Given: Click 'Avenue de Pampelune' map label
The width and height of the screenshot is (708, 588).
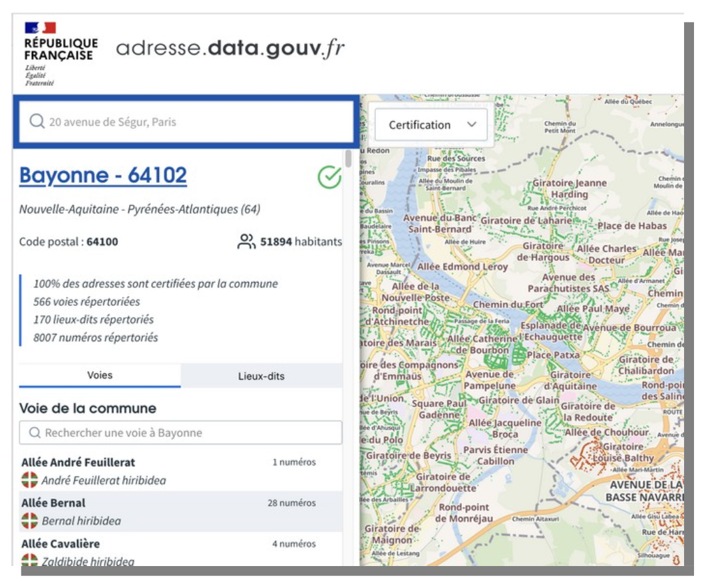Looking at the screenshot, I should pos(490,380).
